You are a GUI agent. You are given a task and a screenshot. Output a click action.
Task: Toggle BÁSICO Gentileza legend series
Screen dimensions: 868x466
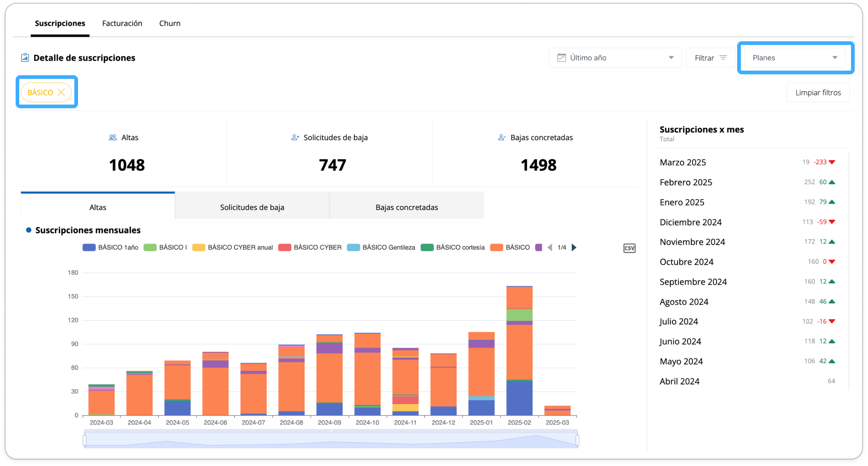[381, 247]
